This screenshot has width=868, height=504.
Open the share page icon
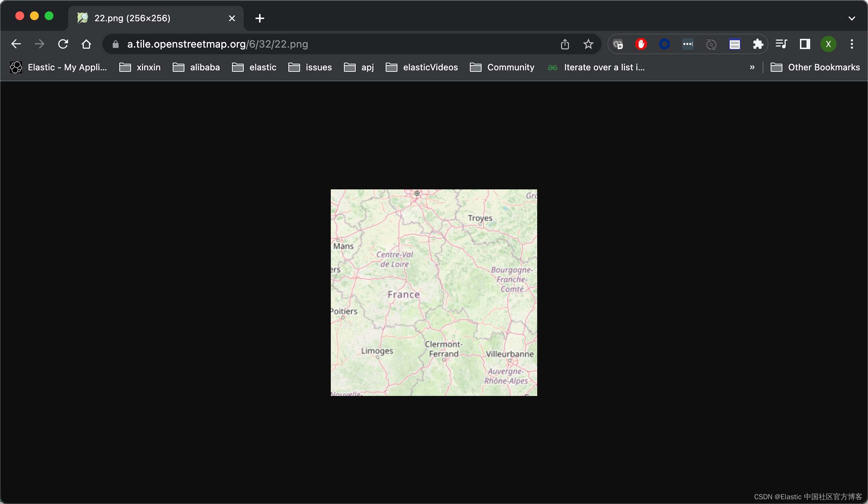pyautogui.click(x=565, y=44)
